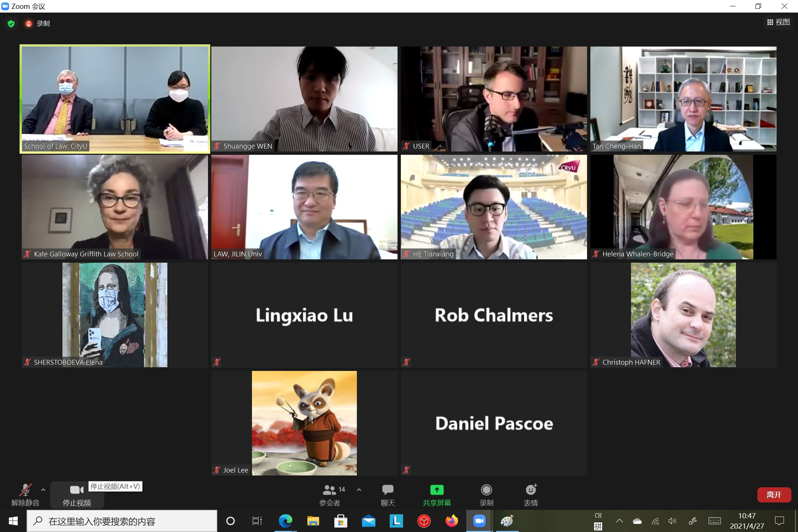The height and width of the screenshot is (532, 798).
Task: Expand audio options arrow beside microphone
Action: (x=43, y=490)
